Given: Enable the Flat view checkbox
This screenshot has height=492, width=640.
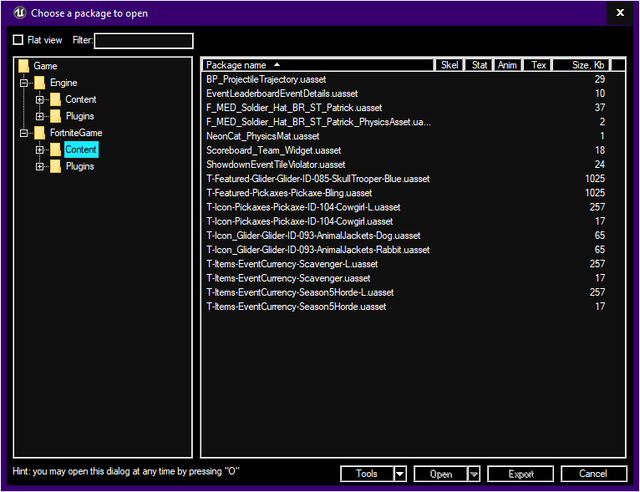Looking at the screenshot, I should [x=18, y=40].
